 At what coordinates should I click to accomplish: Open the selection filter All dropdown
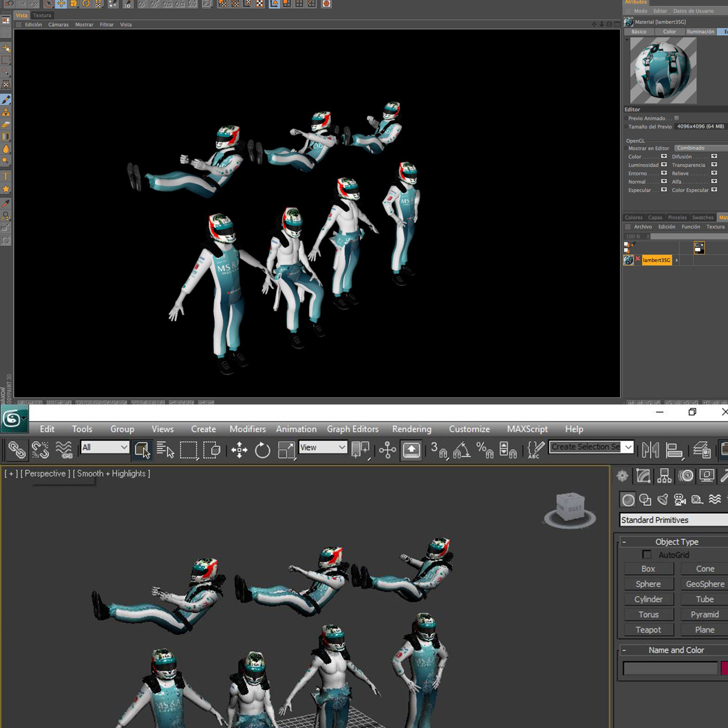[105, 447]
